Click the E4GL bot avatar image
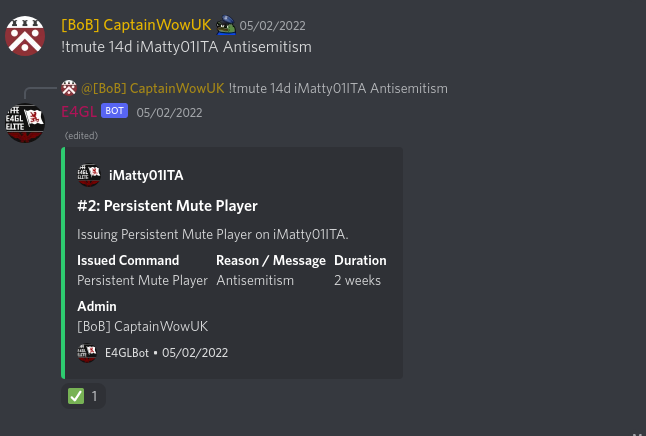Viewport: 646px width, 436px height. (25, 123)
